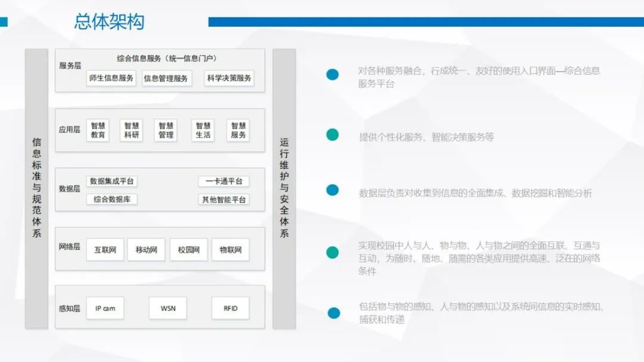
Task: Click the 应用层 label
Action: [69, 130]
